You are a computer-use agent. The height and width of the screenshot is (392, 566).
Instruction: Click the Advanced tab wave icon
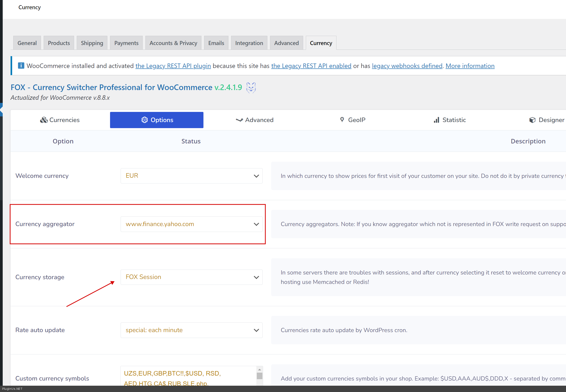point(239,120)
